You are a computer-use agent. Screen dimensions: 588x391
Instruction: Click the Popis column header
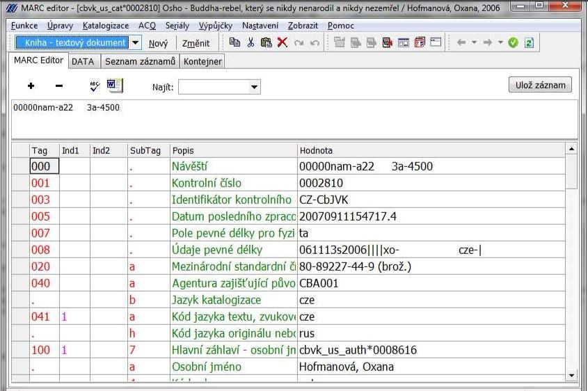click(x=234, y=150)
